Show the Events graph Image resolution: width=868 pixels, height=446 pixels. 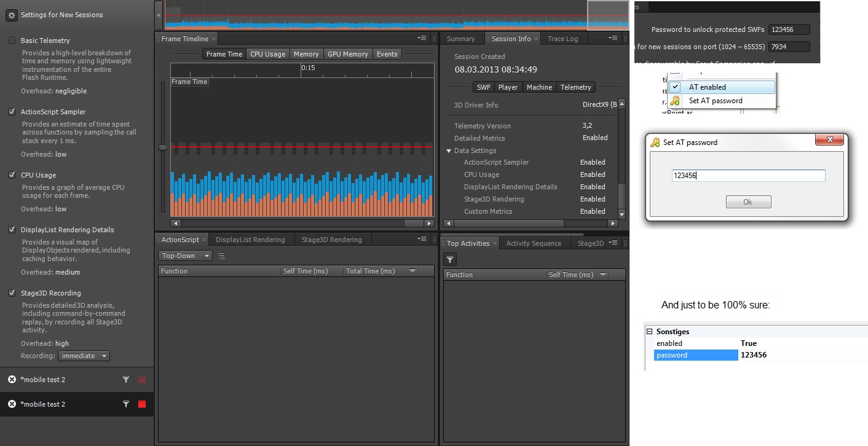[x=387, y=54]
